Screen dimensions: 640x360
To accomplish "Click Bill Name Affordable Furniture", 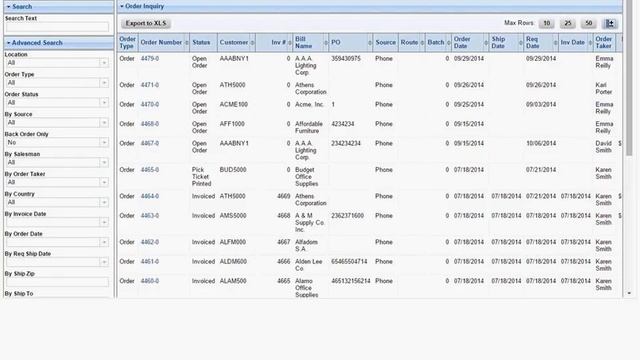I will [x=309, y=127].
